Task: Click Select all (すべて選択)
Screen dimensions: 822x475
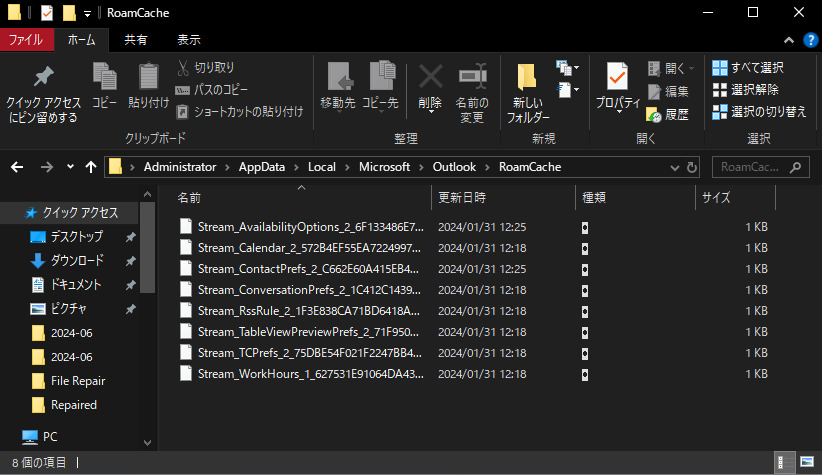Action: (748, 68)
